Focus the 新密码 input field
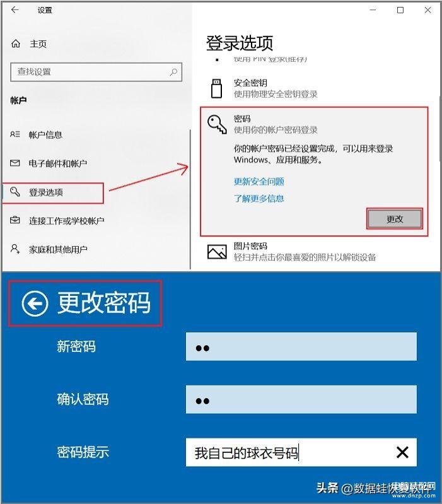Screen dimensions: 442x504 coord(301,346)
